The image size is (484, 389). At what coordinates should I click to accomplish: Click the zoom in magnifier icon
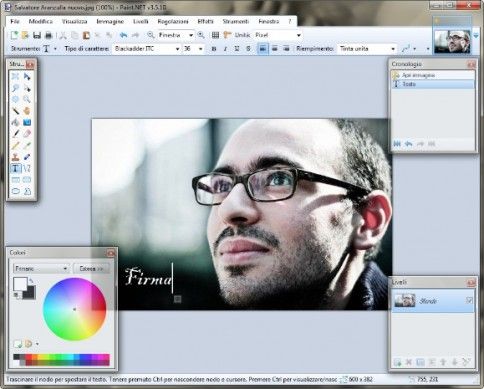click(x=201, y=35)
